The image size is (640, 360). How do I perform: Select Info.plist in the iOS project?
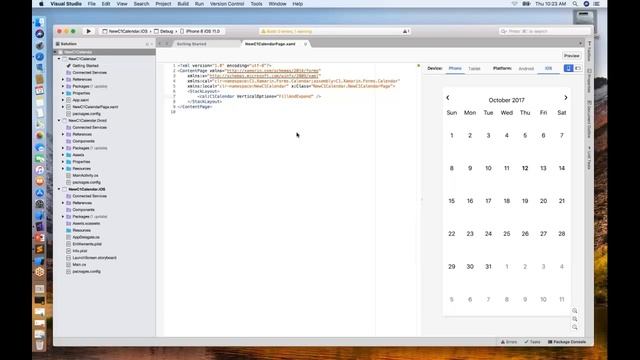[80, 251]
